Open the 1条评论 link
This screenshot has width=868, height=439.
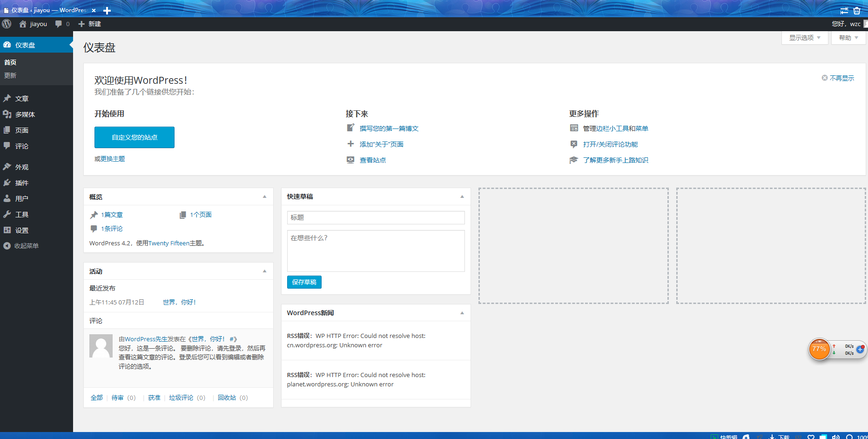(x=112, y=229)
